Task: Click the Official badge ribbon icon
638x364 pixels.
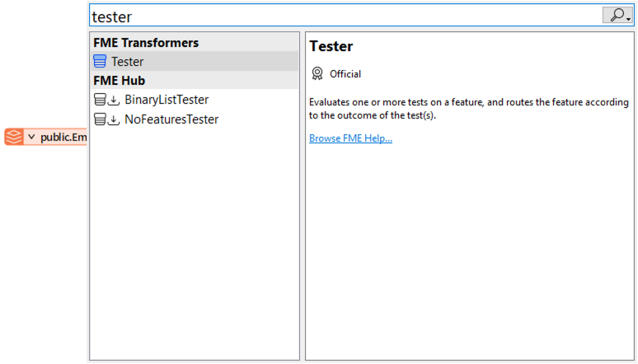Action: (317, 73)
